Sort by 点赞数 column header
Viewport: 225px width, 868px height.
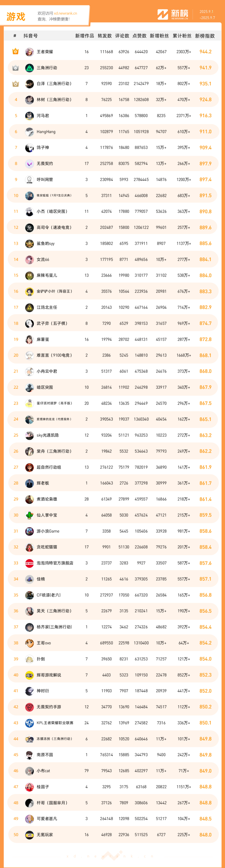(139, 36)
